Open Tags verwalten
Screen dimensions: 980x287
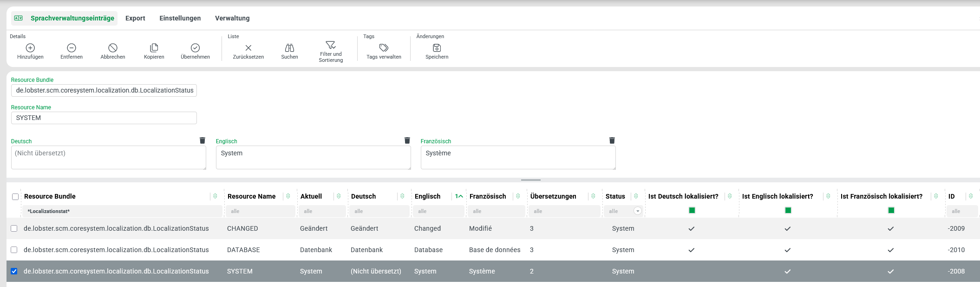pos(384,48)
